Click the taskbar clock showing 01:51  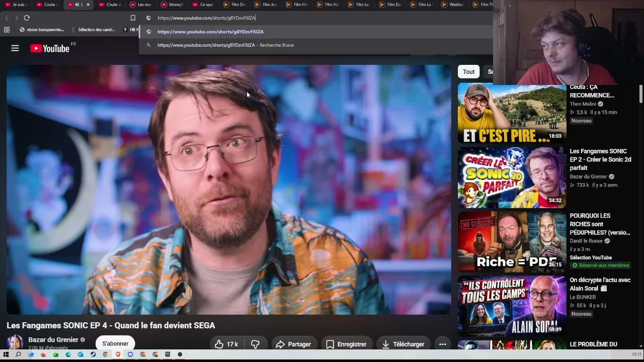click(x=636, y=354)
